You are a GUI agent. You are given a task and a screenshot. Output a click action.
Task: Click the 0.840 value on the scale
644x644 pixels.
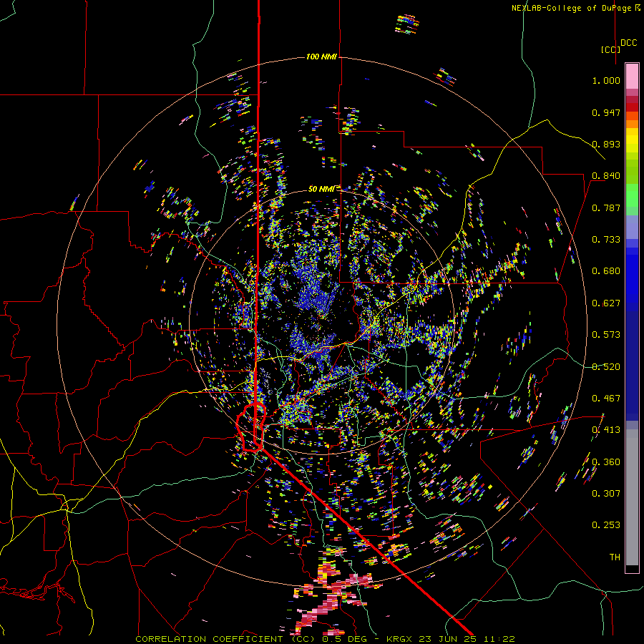(x=606, y=176)
